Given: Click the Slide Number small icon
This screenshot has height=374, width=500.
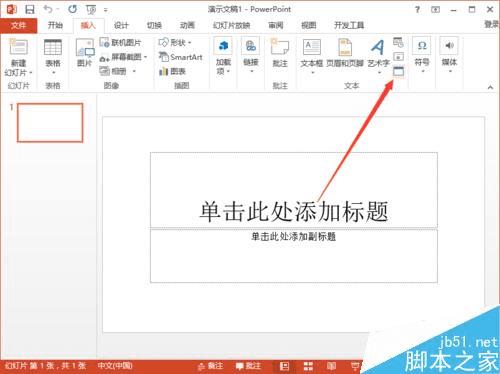Looking at the screenshot, I should [x=398, y=57].
